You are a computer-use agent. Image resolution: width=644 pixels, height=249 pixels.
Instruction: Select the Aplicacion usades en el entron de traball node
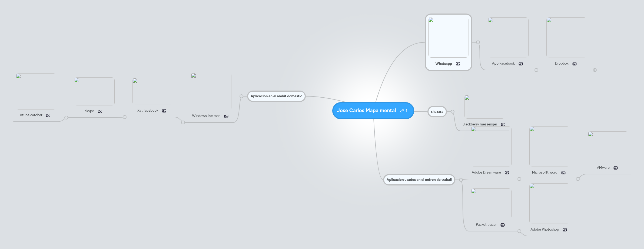click(419, 180)
